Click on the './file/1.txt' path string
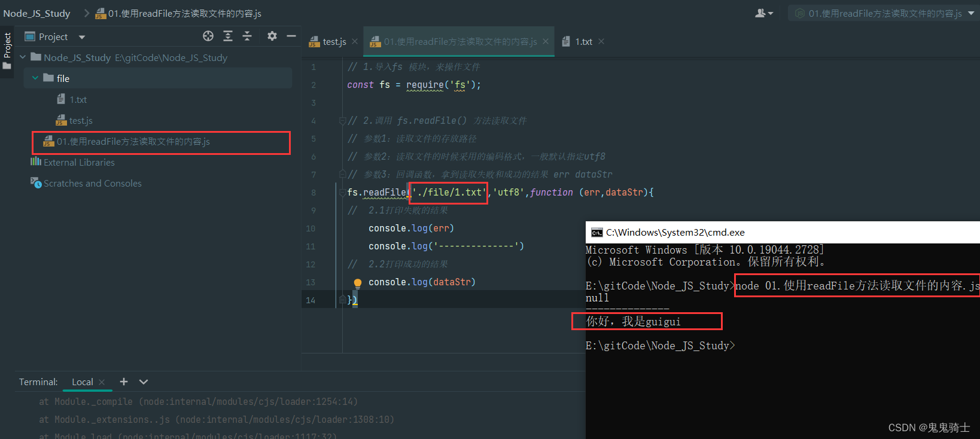 tap(449, 192)
